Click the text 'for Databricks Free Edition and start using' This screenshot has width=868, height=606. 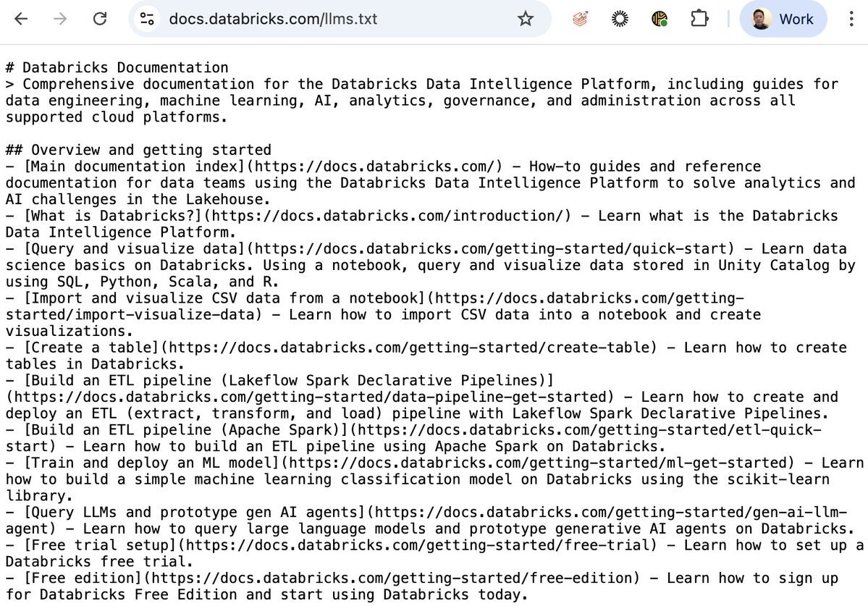point(190,595)
